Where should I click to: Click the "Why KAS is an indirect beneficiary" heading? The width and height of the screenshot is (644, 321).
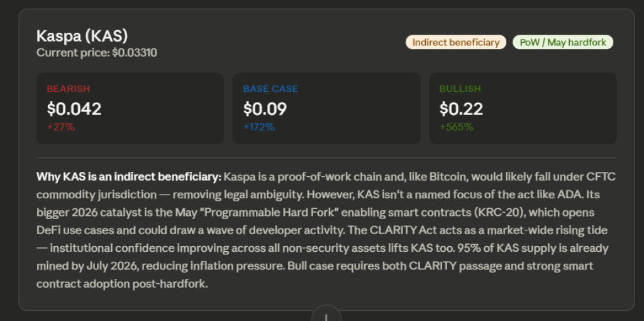[x=129, y=176]
